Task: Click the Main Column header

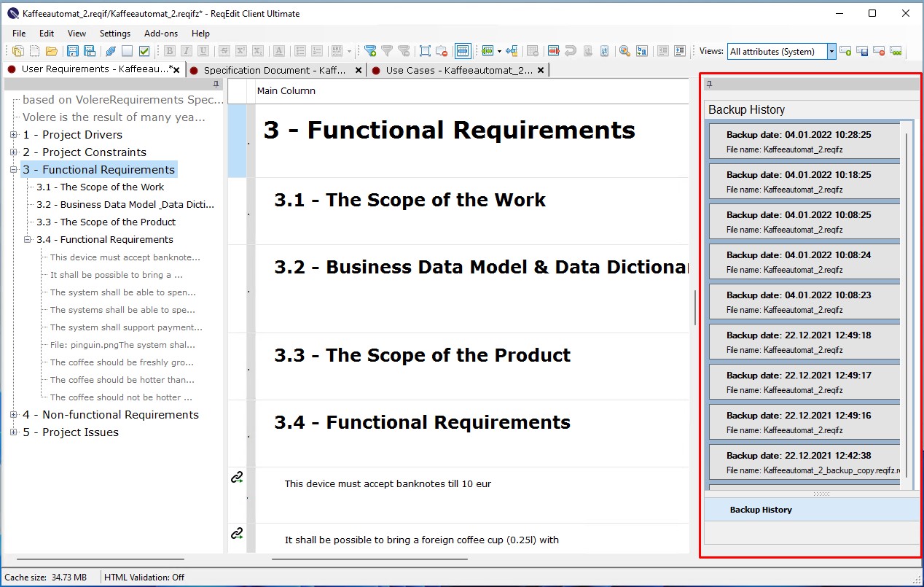Action: tap(286, 91)
